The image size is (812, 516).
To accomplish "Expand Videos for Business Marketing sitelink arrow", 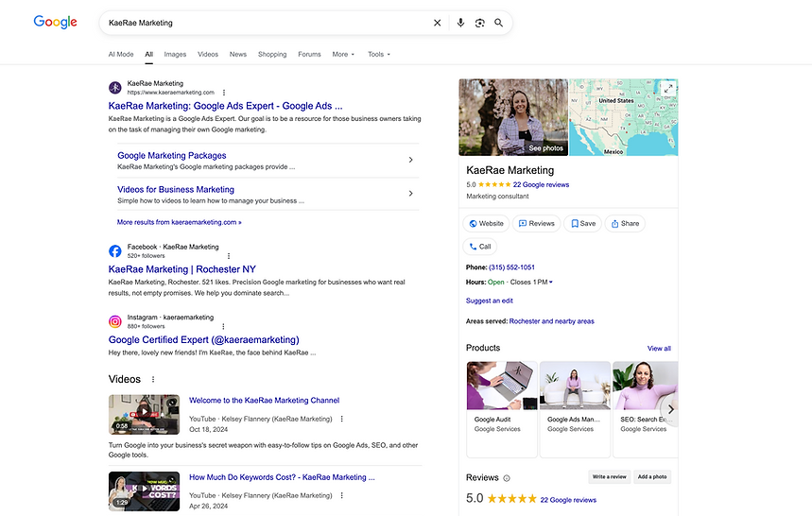I will pos(410,194).
